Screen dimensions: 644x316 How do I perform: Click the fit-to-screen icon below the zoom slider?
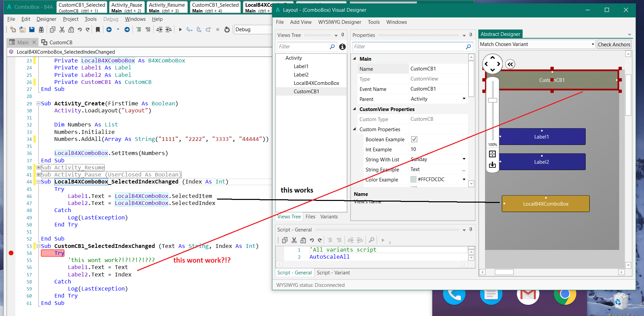click(492, 154)
